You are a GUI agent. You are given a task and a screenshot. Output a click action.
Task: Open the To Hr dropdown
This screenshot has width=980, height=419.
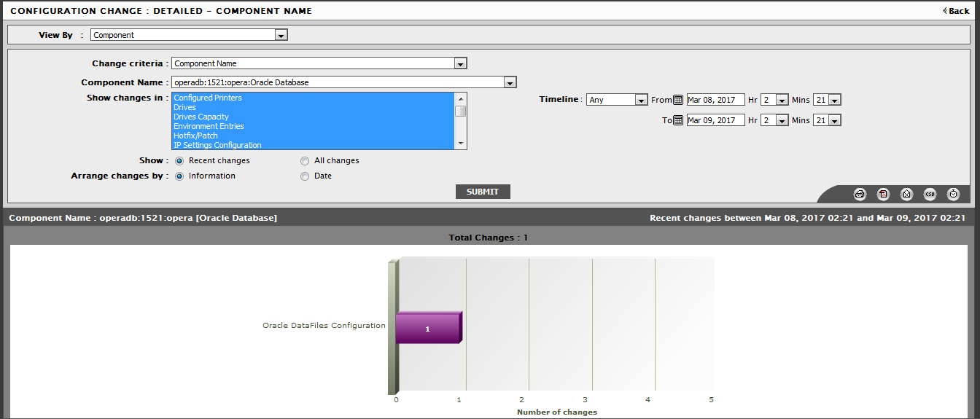(774, 120)
